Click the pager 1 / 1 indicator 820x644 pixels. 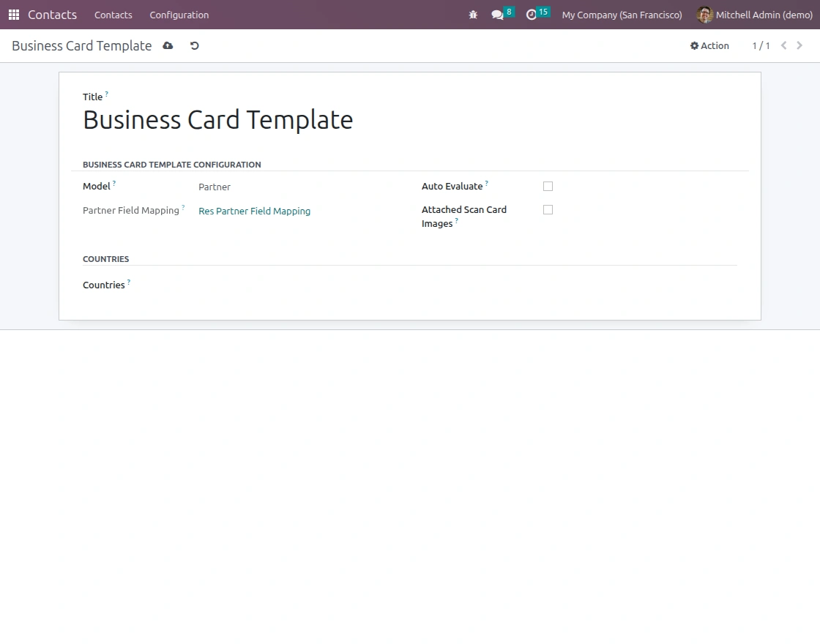tap(761, 45)
